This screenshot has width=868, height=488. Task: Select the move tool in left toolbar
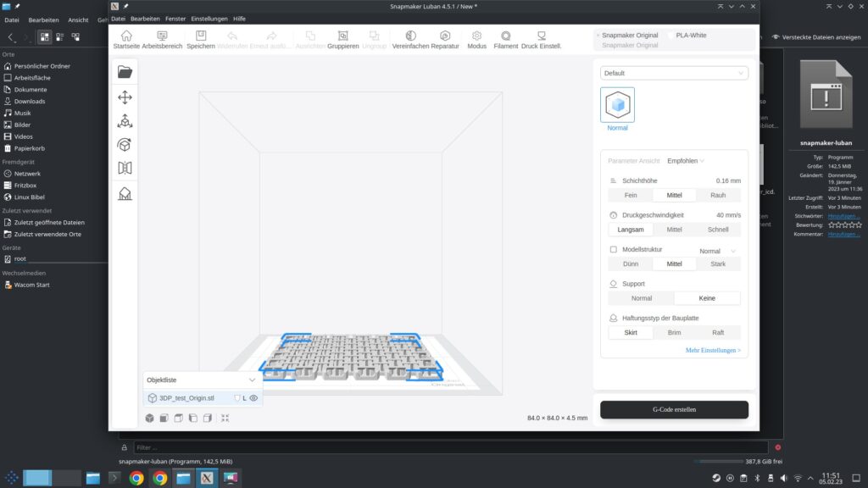[125, 97]
